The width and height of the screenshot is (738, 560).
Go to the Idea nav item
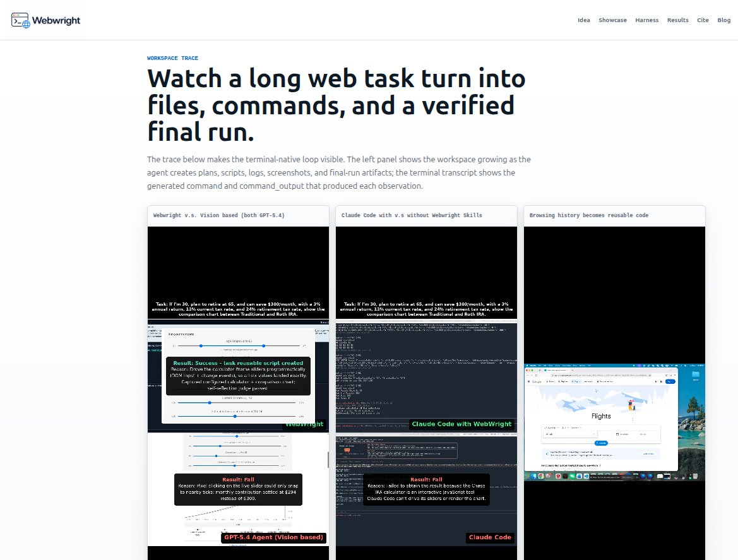point(583,20)
